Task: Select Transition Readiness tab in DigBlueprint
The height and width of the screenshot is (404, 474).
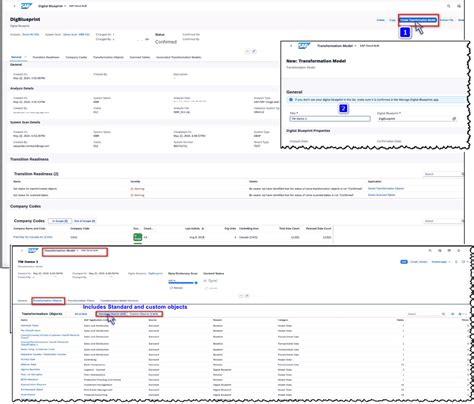Action: (46, 57)
